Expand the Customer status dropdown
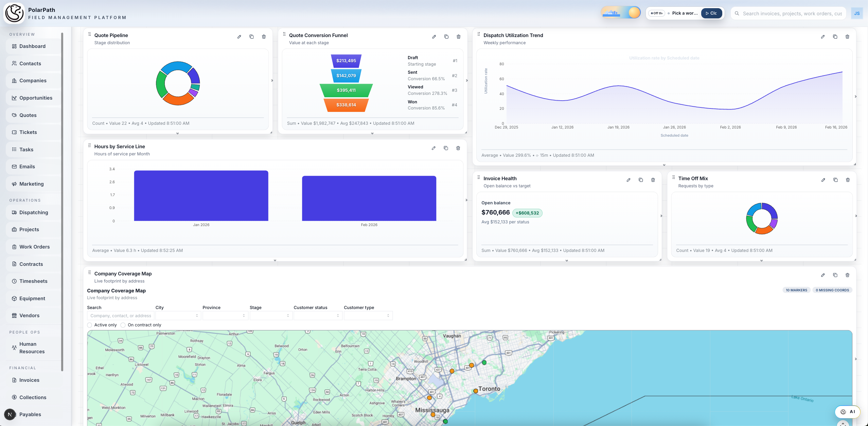This screenshot has height=426, width=868. (x=317, y=316)
